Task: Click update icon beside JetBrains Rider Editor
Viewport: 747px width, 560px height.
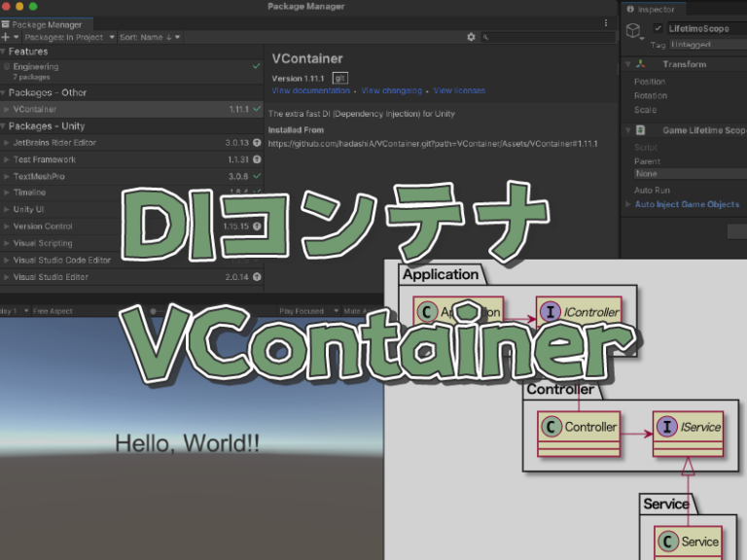Action: [257, 143]
